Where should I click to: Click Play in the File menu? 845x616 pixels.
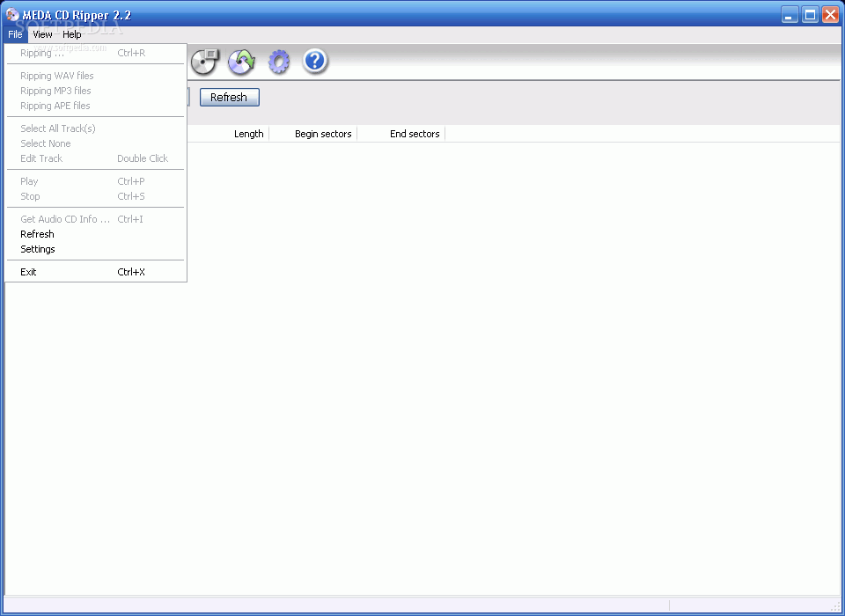coord(95,181)
